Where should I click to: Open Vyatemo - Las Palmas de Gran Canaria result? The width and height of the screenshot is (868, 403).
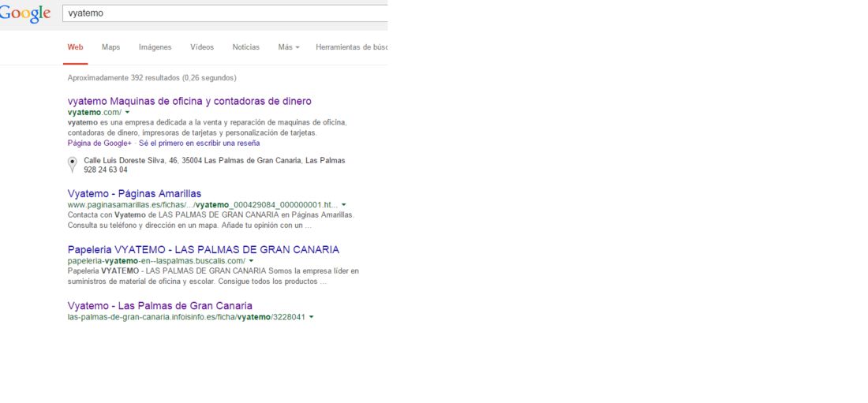click(160, 305)
